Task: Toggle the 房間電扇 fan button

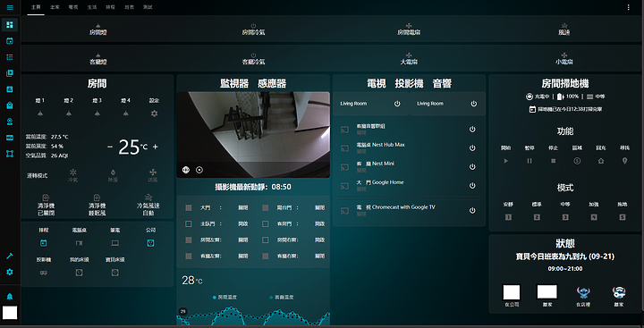Action: click(x=409, y=29)
